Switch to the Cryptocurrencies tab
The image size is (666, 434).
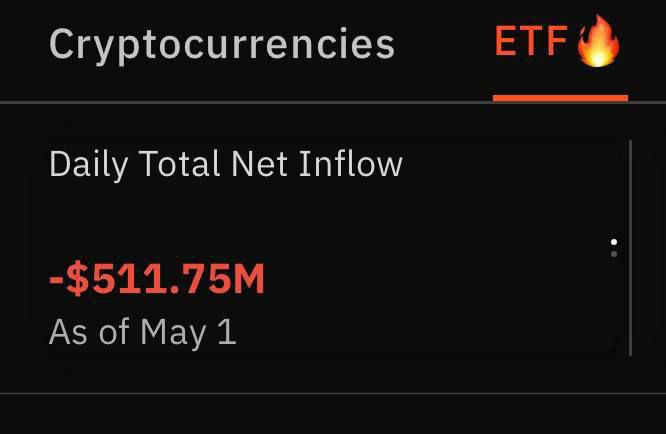coord(222,45)
